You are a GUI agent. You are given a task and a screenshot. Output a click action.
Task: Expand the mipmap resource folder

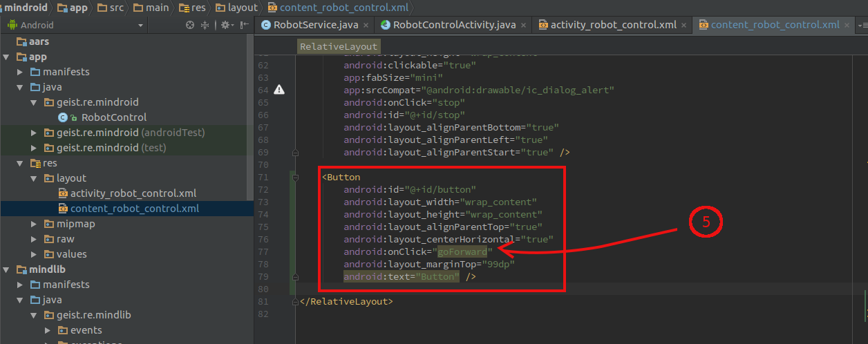(35, 224)
